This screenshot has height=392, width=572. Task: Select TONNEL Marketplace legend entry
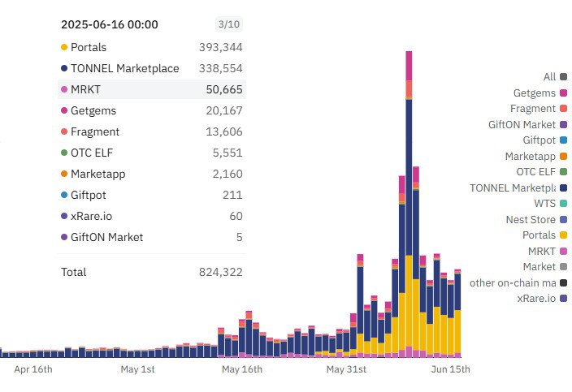pyautogui.click(x=518, y=188)
